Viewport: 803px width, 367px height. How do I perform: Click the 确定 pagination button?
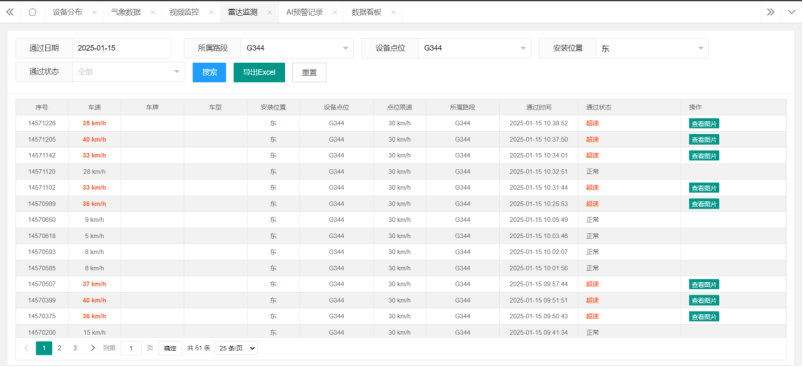[x=170, y=348]
